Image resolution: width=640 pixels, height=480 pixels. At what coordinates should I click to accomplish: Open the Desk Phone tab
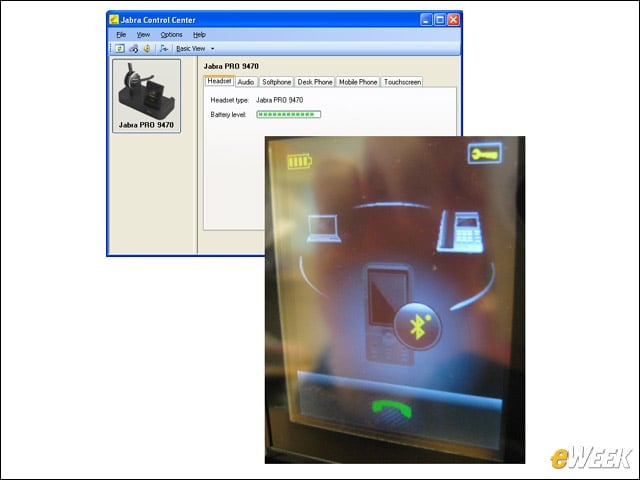click(x=315, y=82)
